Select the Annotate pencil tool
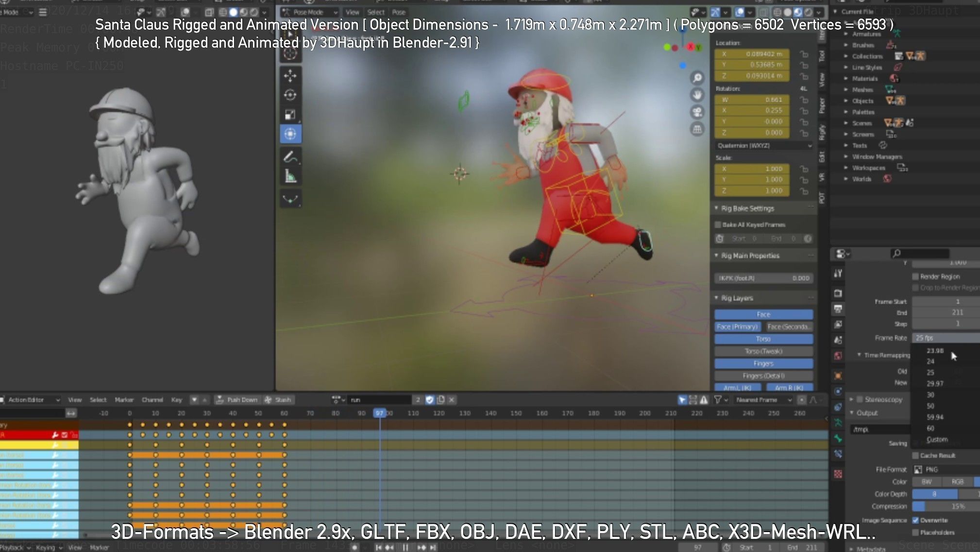Screen dimensions: 980x552 point(290,157)
